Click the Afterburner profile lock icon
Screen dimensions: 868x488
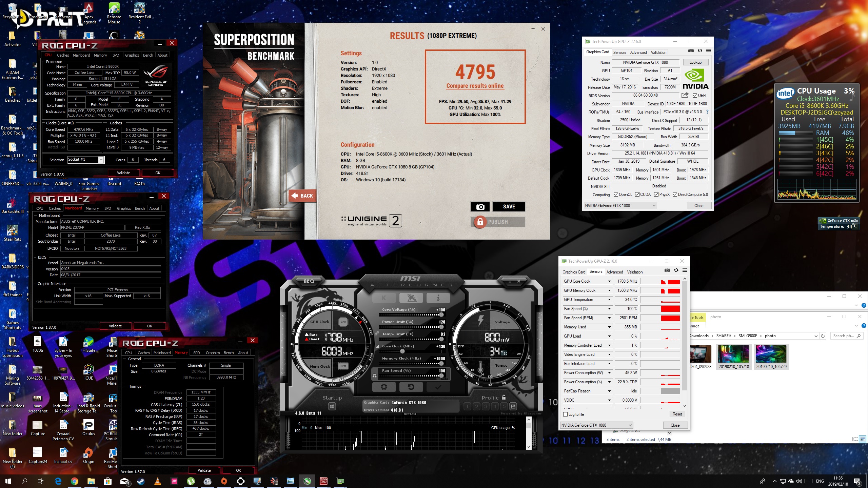504,397
